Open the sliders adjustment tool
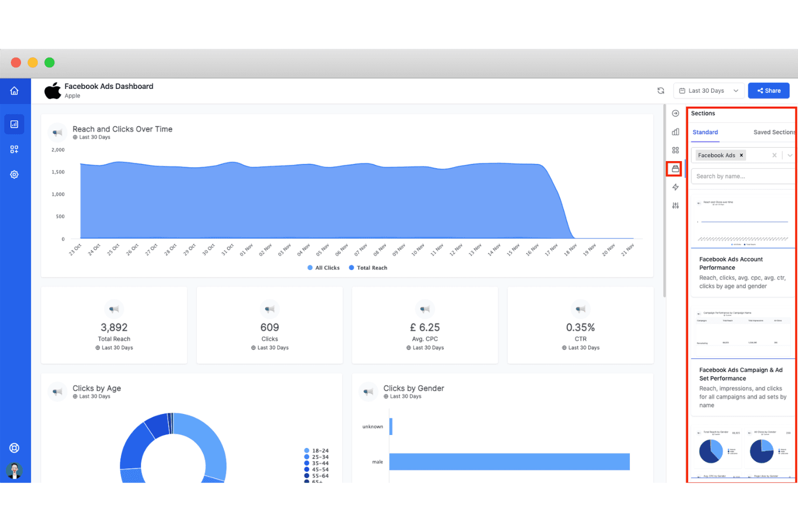Viewport: 798px width, 532px height. (x=676, y=205)
